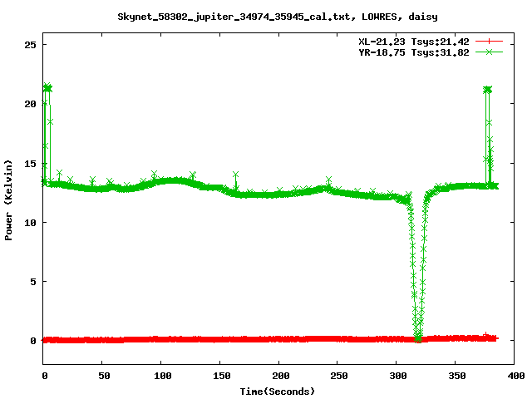This screenshot has height=399, width=532.
Task: Click the y-axis tick label 25
Action: [x=30, y=45]
